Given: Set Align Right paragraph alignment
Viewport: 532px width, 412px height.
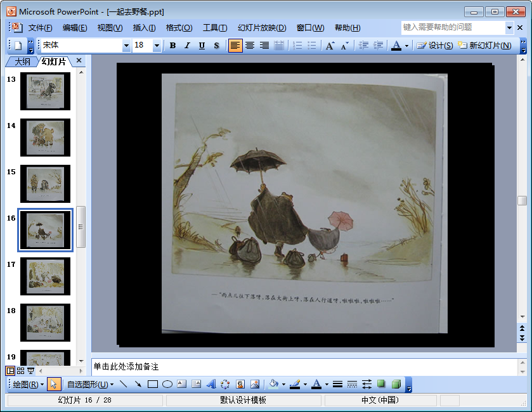Looking at the screenshot, I should [x=264, y=46].
